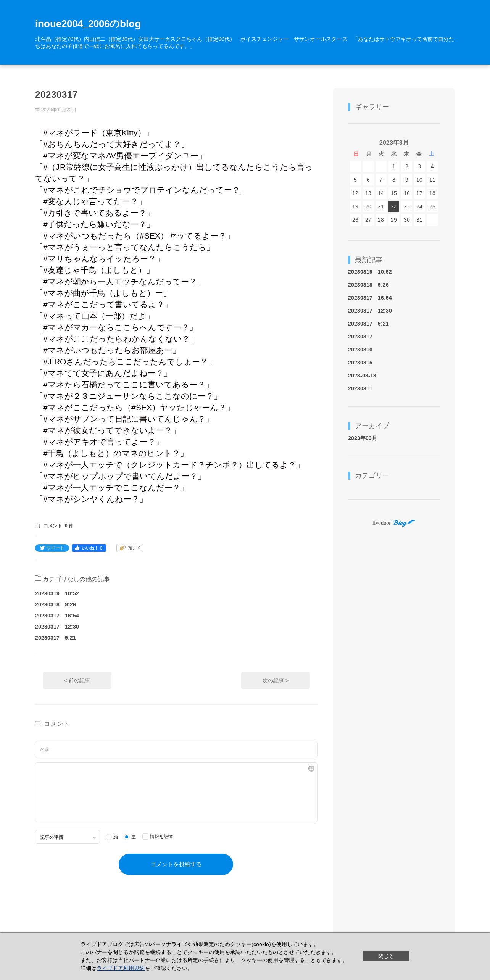The height and width of the screenshot is (980, 490).
Task: Go to 前の記事
Action: click(77, 680)
